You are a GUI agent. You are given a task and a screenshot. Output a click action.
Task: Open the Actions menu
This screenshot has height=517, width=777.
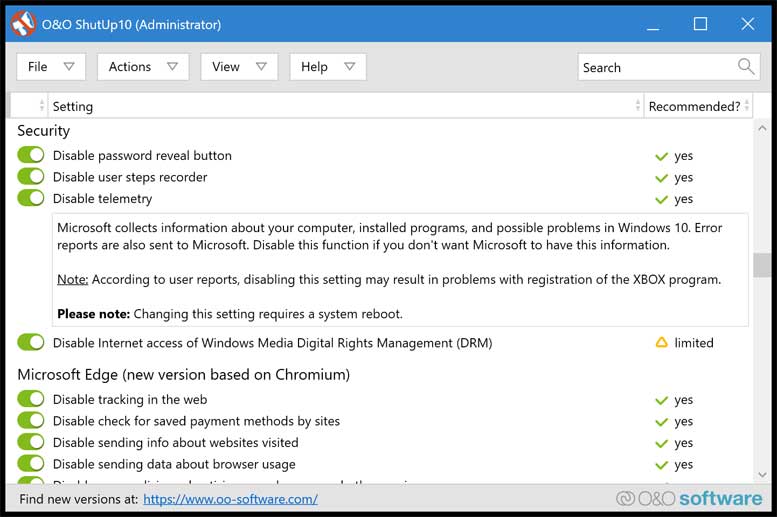coord(143,66)
